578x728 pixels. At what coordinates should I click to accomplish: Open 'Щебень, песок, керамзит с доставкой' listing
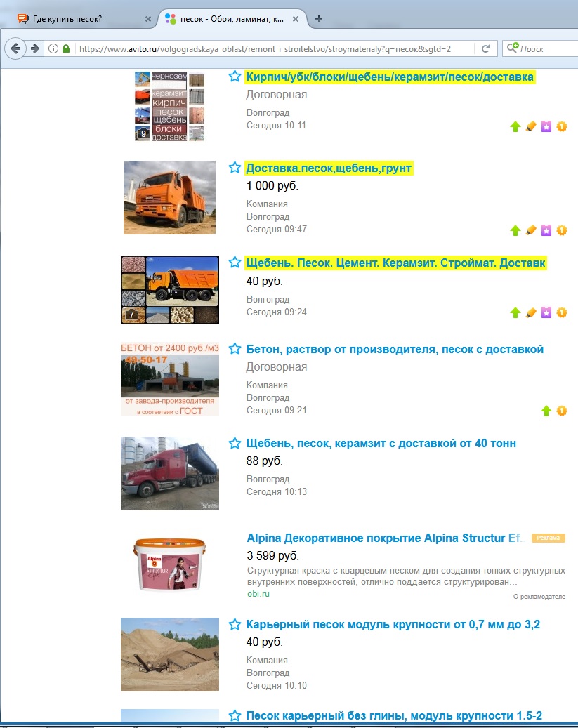point(381,444)
